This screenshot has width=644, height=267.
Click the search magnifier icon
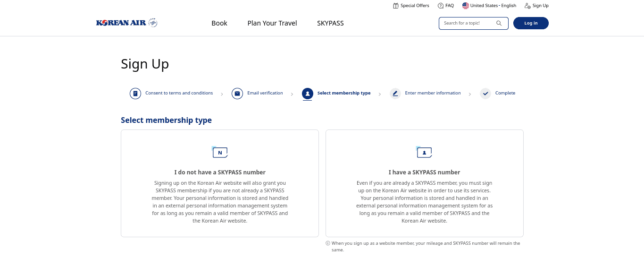point(499,23)
